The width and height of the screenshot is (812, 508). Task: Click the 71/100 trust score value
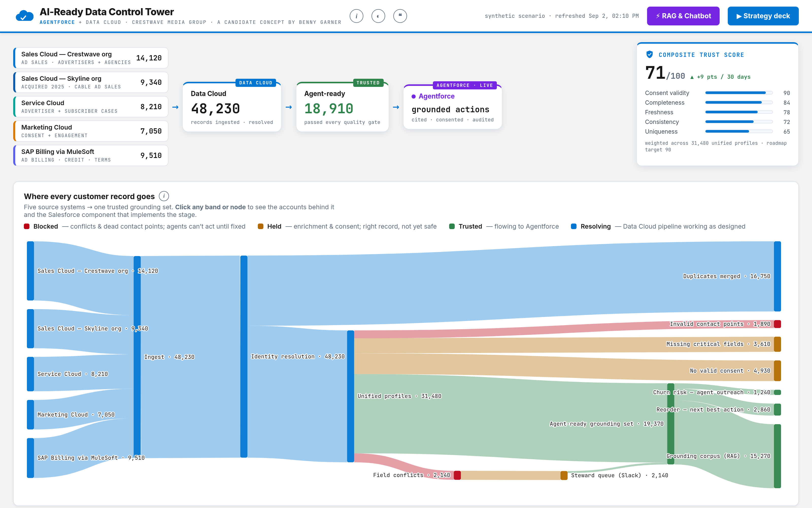click(x=665, y=73)
